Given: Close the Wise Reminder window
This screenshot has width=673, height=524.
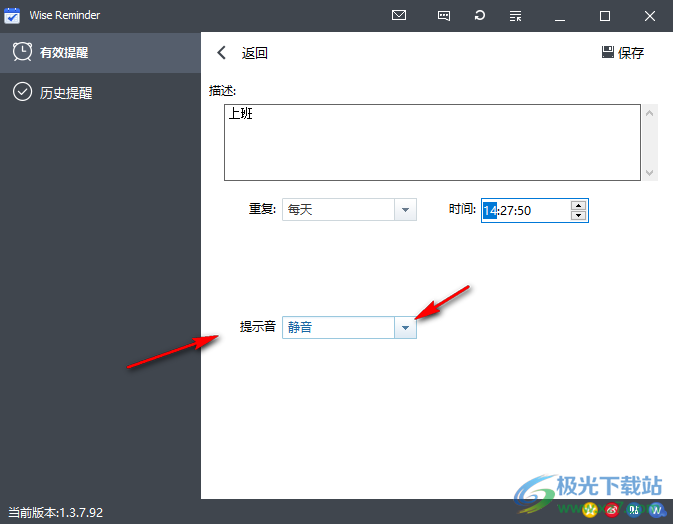Looking at the screenshot, I should pyautogui.click(x=650, y=16).
